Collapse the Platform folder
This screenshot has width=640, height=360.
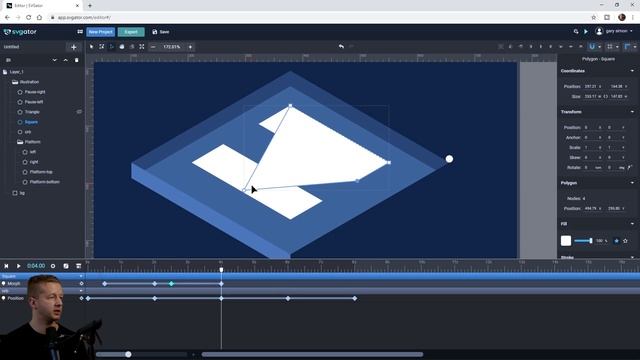click(x=20, y=142)
